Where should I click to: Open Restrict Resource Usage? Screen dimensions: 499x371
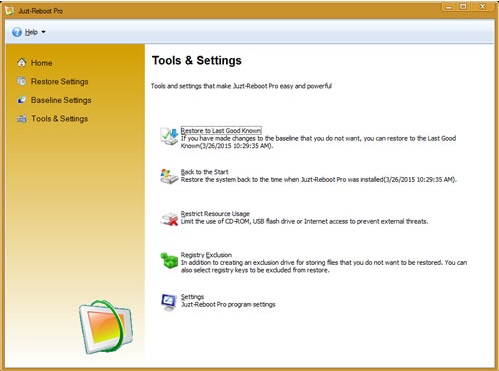(215, 214)
